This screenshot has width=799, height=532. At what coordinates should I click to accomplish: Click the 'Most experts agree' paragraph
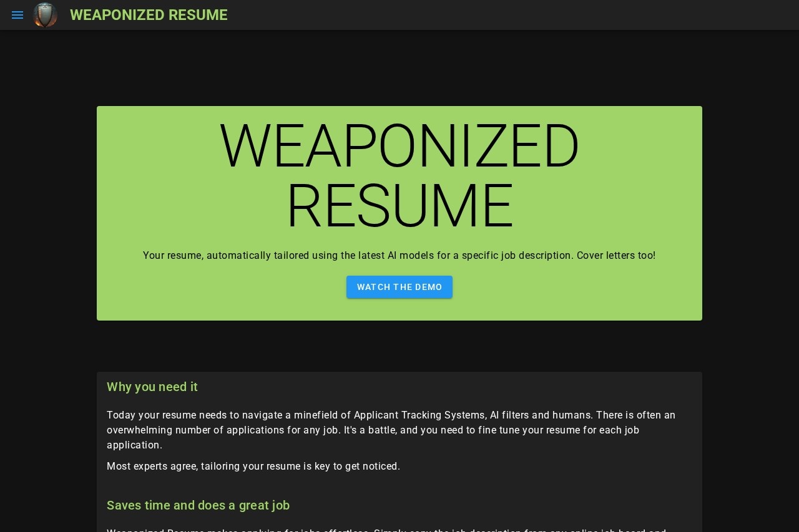[x=253, y=466]
